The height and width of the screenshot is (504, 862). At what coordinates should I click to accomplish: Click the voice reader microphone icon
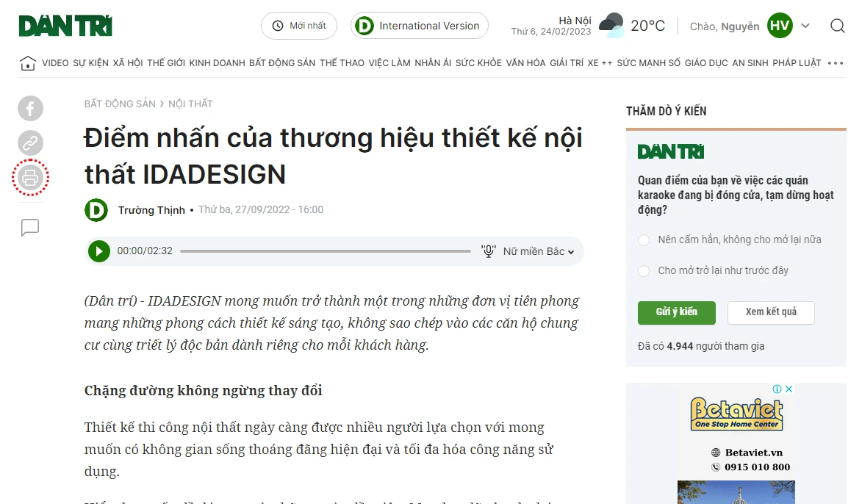coord(487,251)
